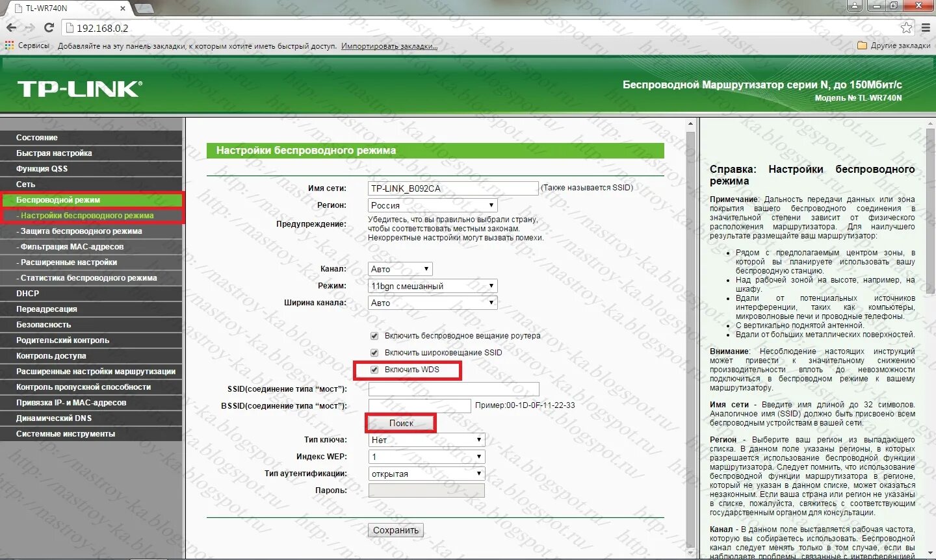Screen dimensions: 936x560
Task: Open Переадресация in the sidebar
Action: pyautogui.click(x=91, y=309)
